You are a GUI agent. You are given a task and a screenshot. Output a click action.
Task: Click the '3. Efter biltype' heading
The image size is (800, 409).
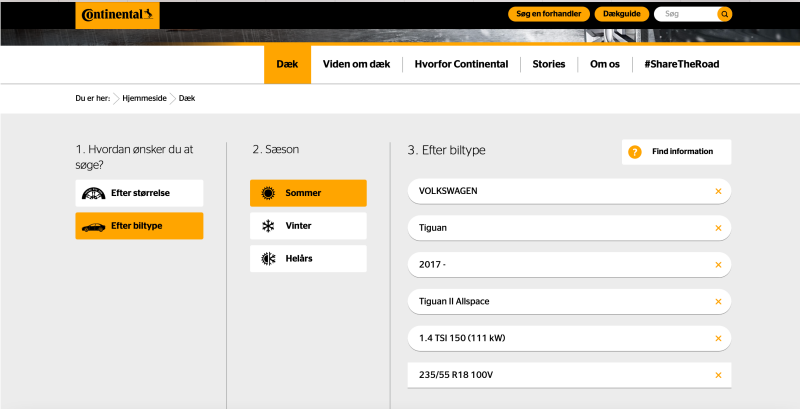click(x=446, y=150)
